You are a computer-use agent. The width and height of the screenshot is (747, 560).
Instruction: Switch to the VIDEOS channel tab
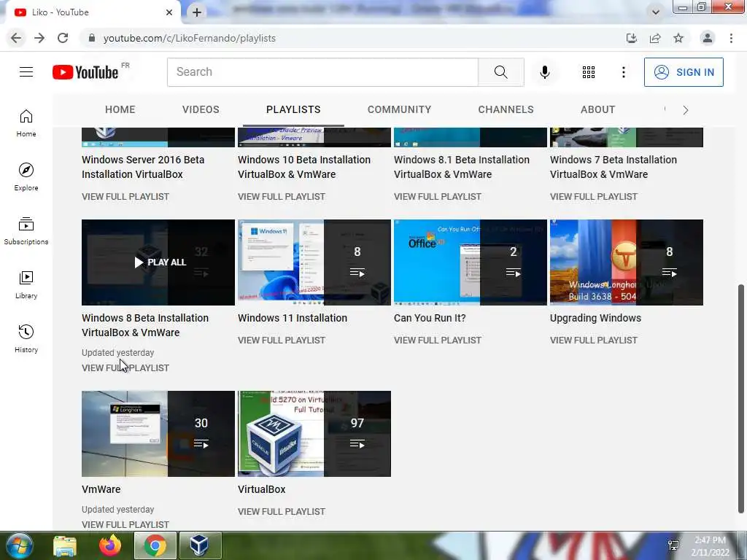(x=201, y=109)
